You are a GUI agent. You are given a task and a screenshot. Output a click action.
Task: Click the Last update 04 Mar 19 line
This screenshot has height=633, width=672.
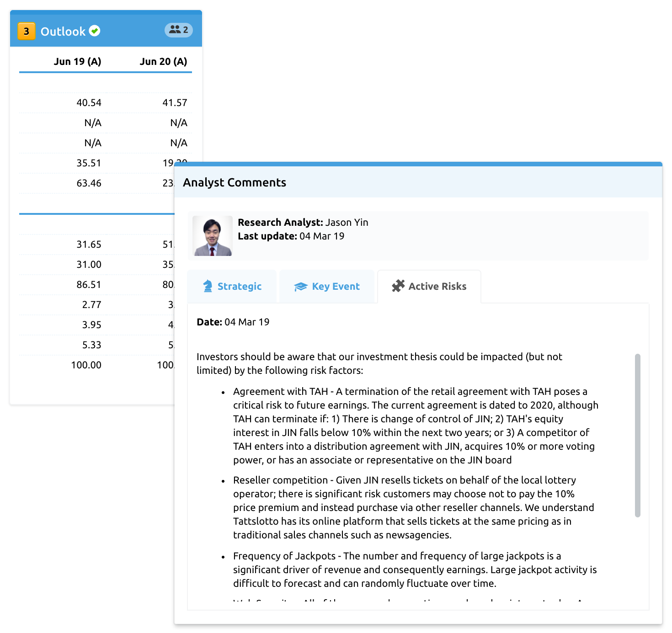[x=291, y=236]
